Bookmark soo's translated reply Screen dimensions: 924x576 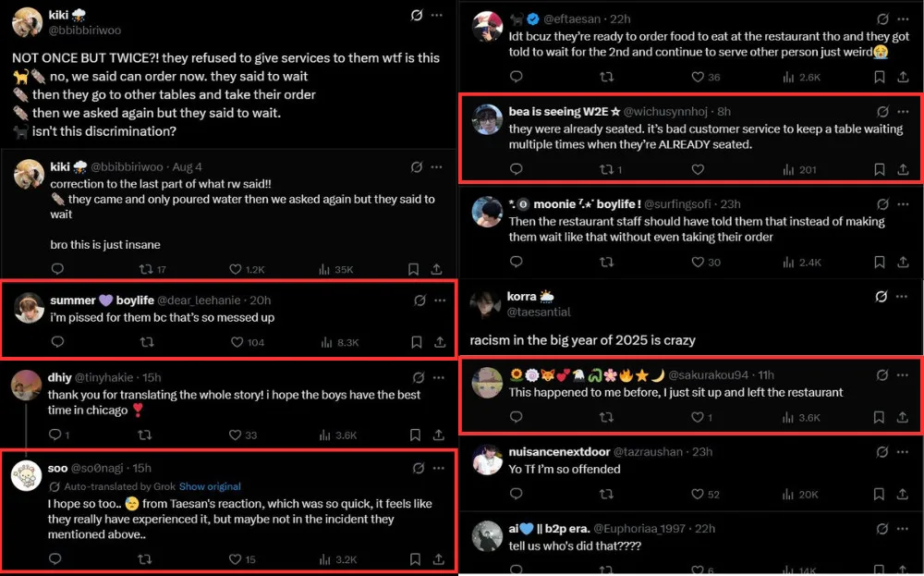(414, 559)
